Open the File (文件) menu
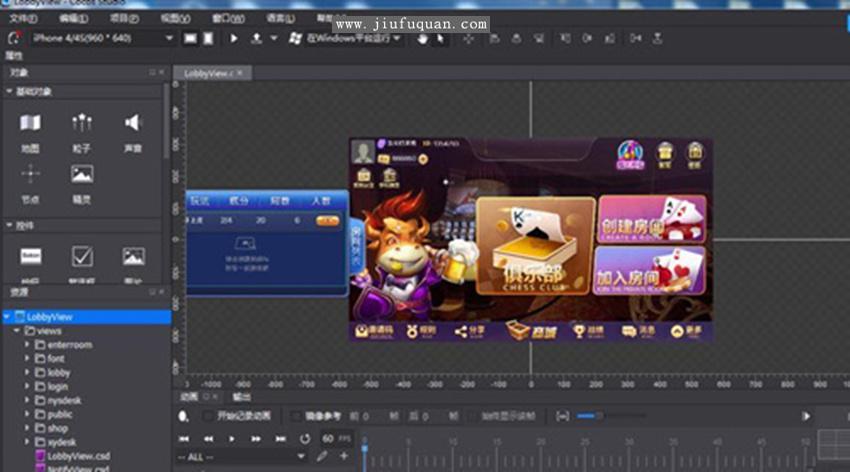This screenshot has width=850, height=472. tap(23, 19)
